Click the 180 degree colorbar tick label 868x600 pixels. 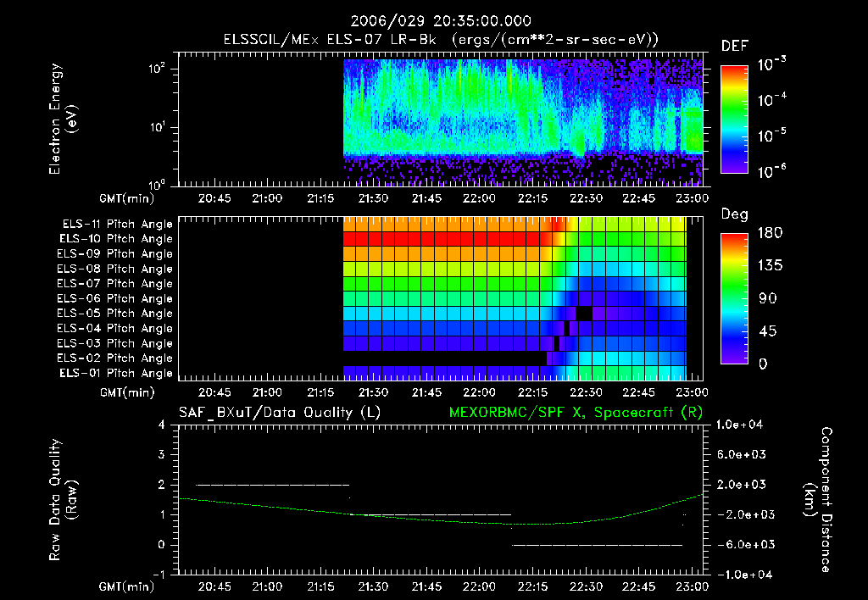coord(770,232)
